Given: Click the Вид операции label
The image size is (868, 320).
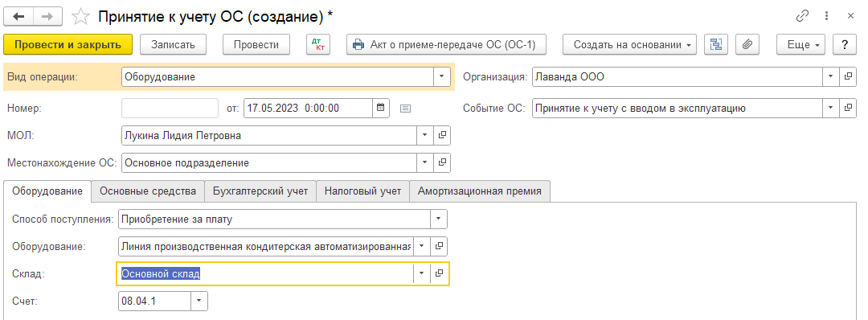Looking at the screenshot, I should [43, 77].
